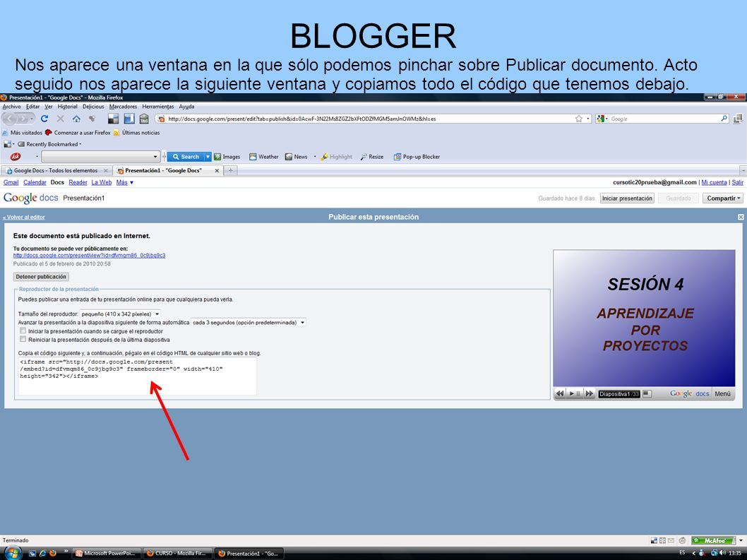Skip to next slide in presentation player

(x=590, y=393)
